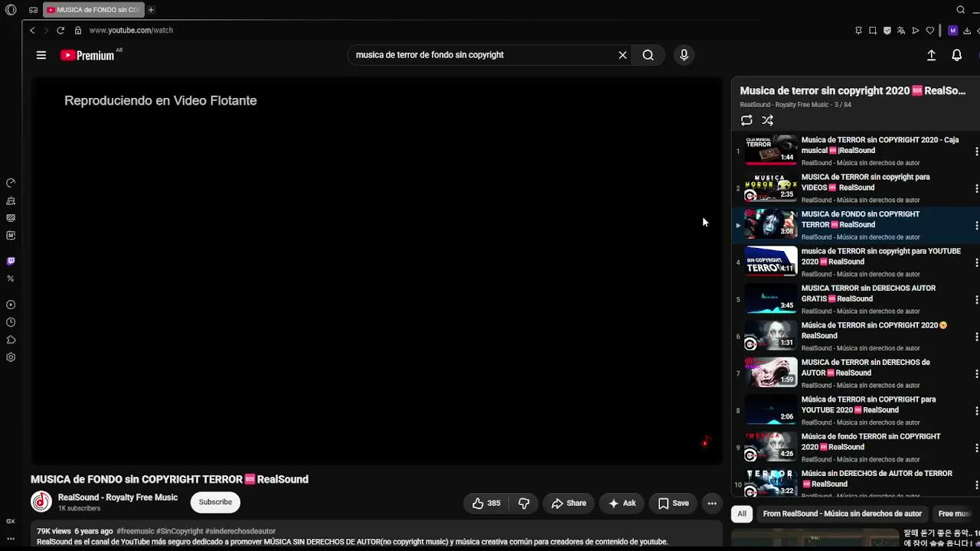Click the #freemusic hashtag

(136, 531)
